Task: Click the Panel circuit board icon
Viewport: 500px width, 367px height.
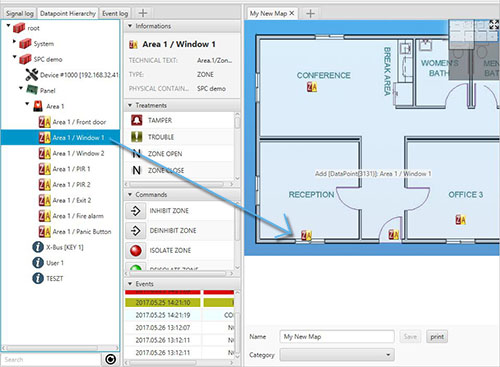Action: tap(32, 90)
